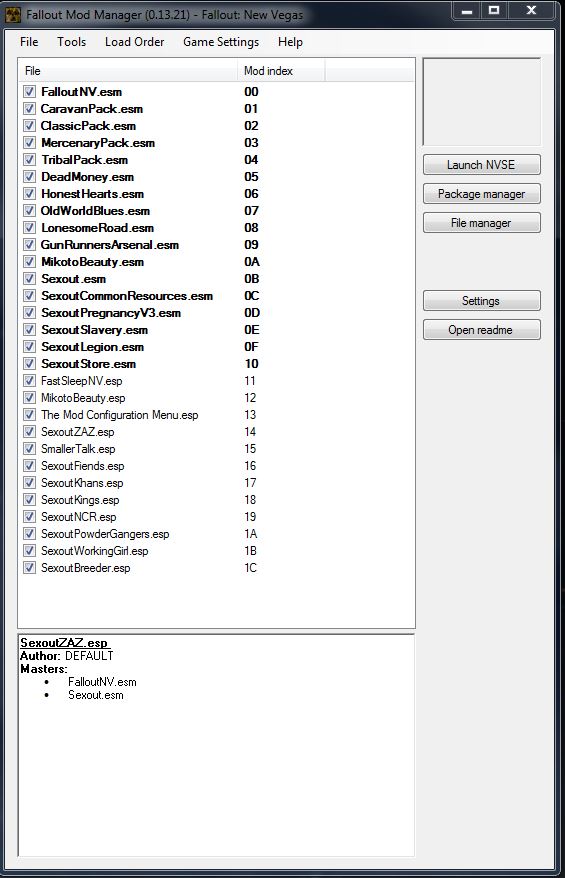Open the File menu

pos(29,42)
